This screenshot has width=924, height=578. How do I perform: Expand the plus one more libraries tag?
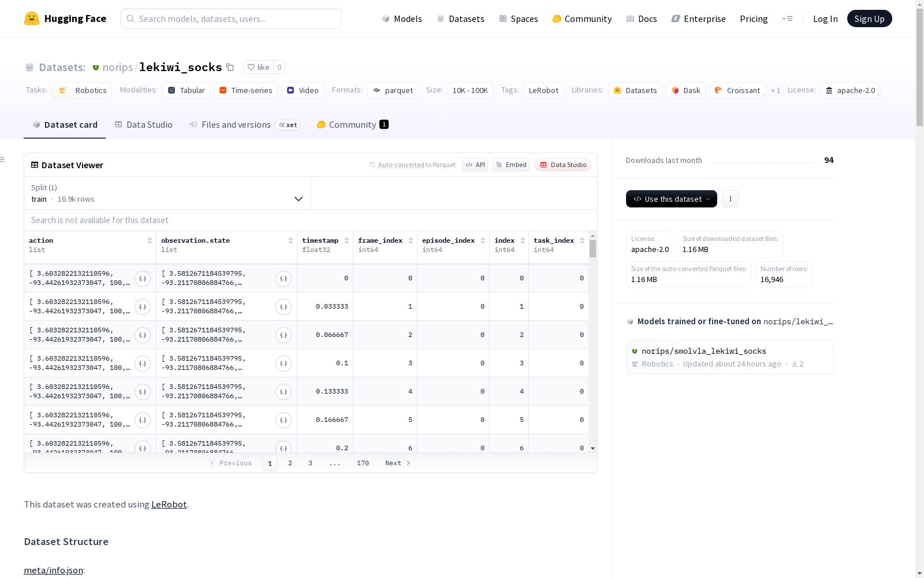tap(776, 90)
